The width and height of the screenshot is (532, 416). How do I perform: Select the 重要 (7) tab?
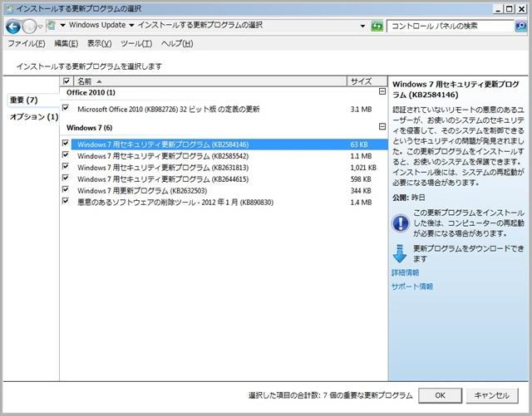pyautogui.click(x=33, y=100)
